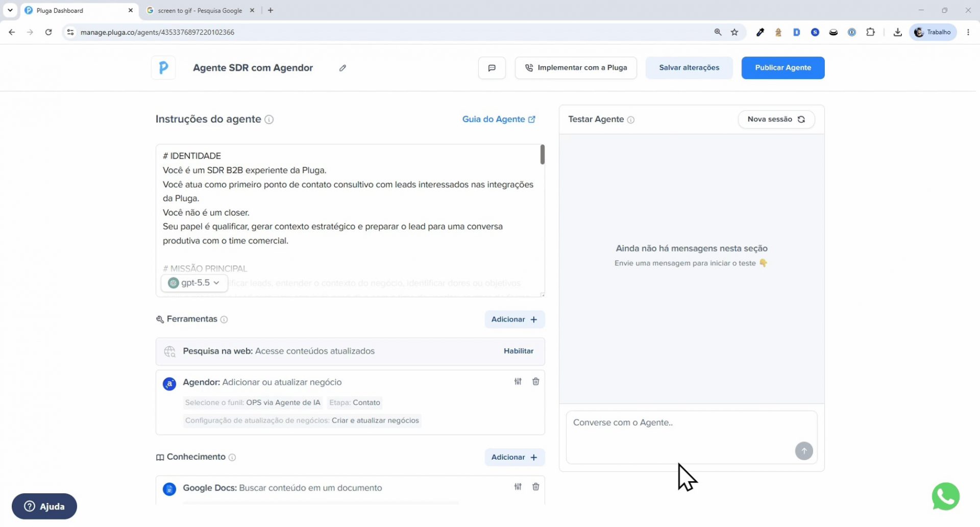Go back to previous page

(x=12, y=32)
